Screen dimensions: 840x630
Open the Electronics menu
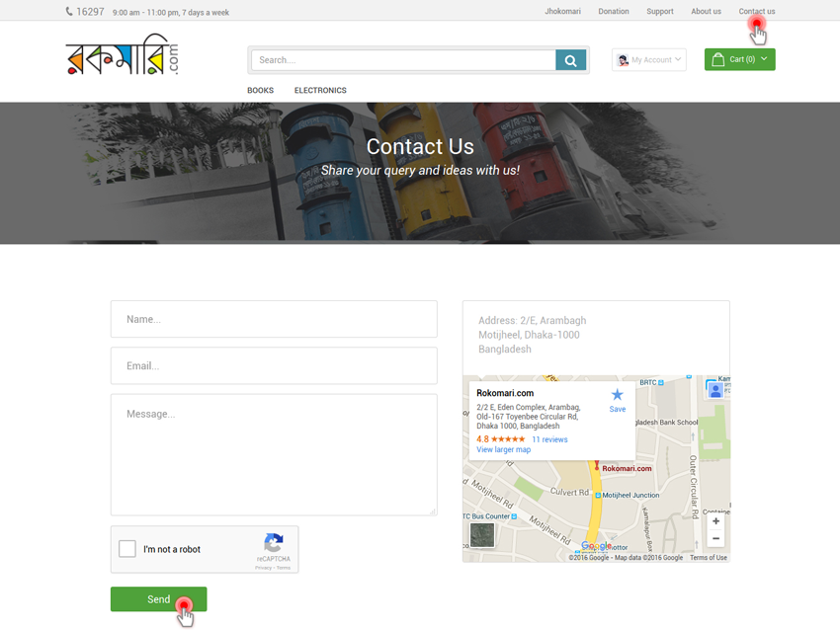click(320, 90)
